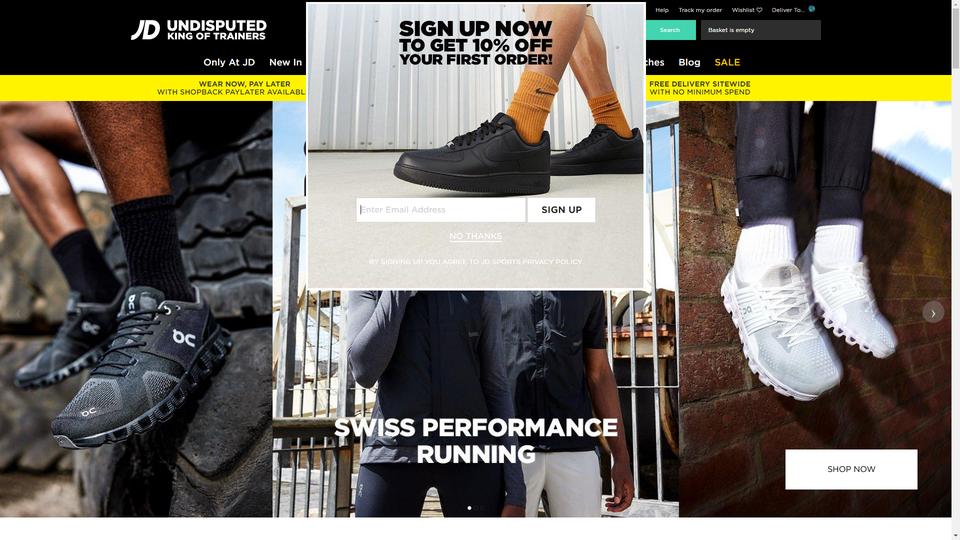This screenshot has width=960, height=540.
Task: Click the free delivery sitewide banner
Action: (700, 88)
